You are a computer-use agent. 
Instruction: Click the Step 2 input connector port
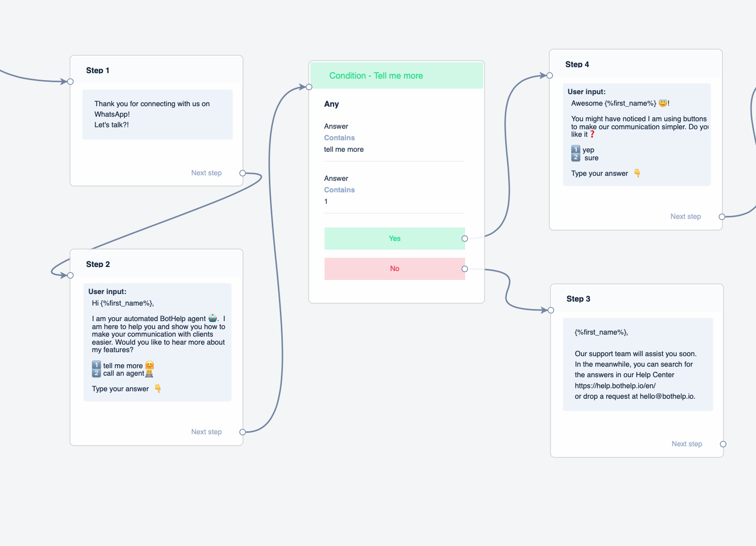[x=71, y=276]
